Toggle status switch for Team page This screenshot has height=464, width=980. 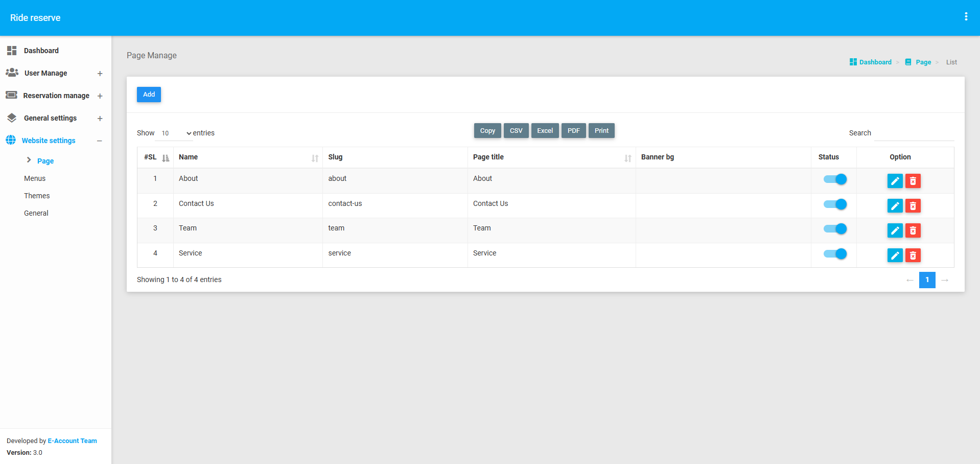tap(835, 229)
